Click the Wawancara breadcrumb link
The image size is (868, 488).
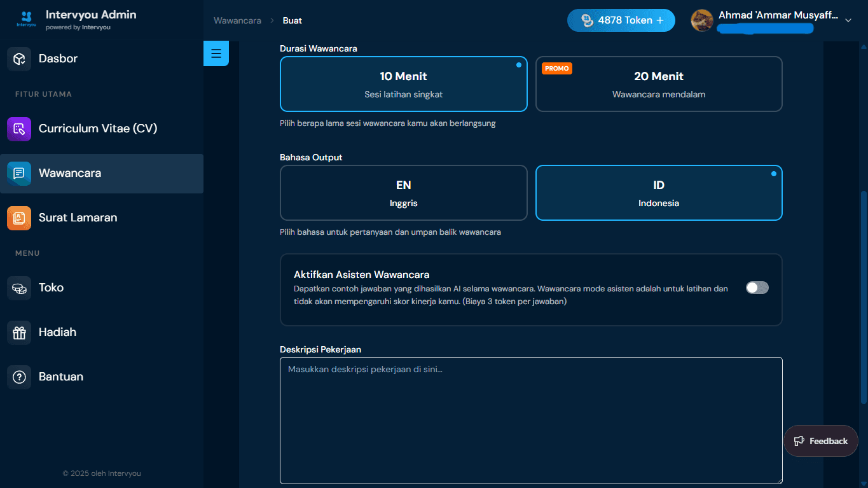[x=237, y=20]
